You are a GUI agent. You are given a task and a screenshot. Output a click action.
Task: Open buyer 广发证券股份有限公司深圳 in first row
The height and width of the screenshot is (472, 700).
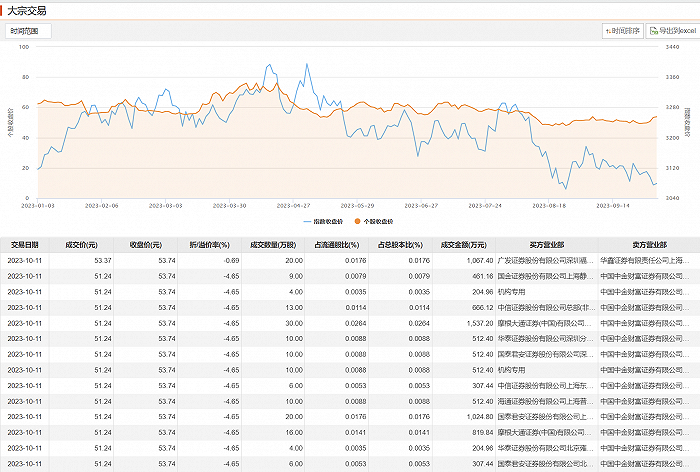click(545, 259)
